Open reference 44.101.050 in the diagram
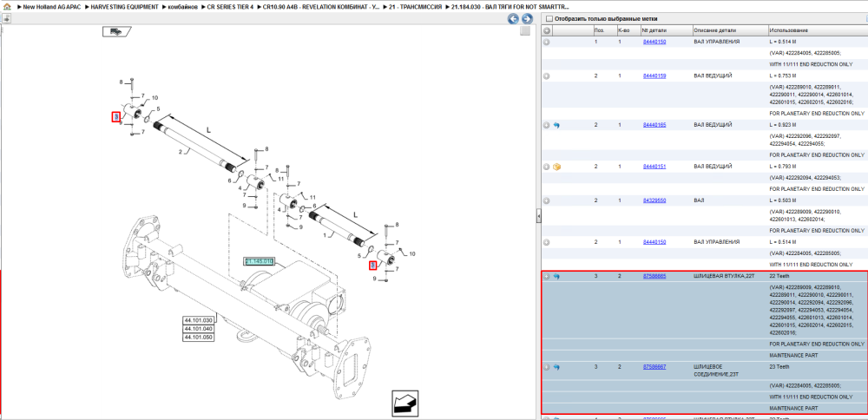The image size is (868, 420). (x=198, y=337)
